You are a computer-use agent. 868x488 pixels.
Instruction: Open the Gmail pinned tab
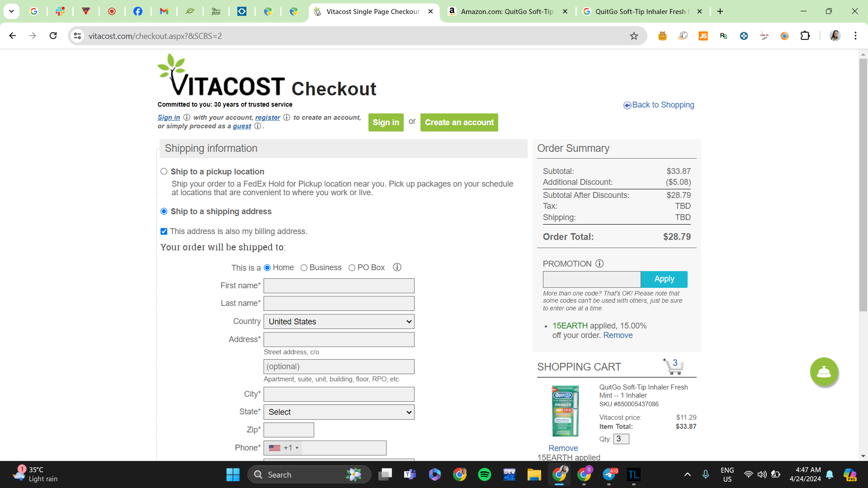click(x=164, y=11)
